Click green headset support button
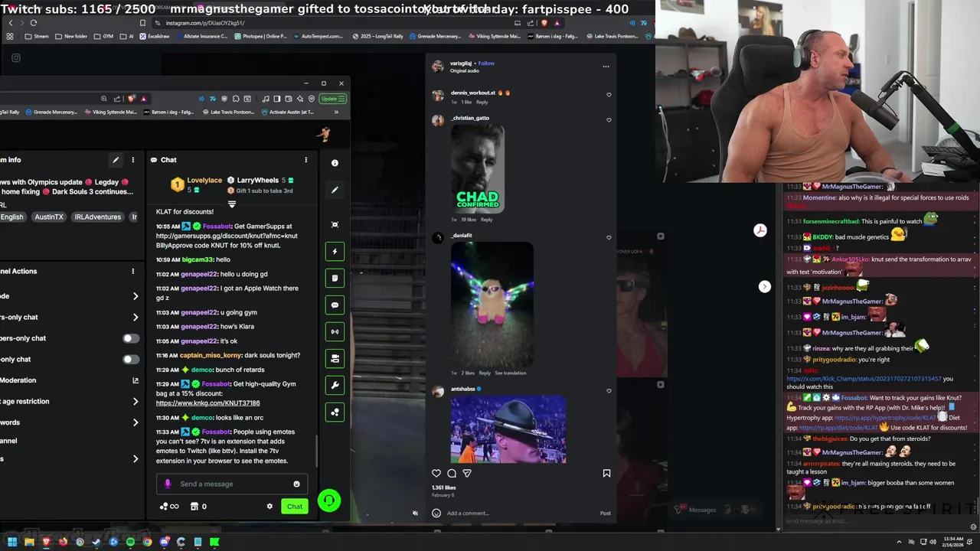The width and height of the screenshot is (980, 551). click(328, 500)
